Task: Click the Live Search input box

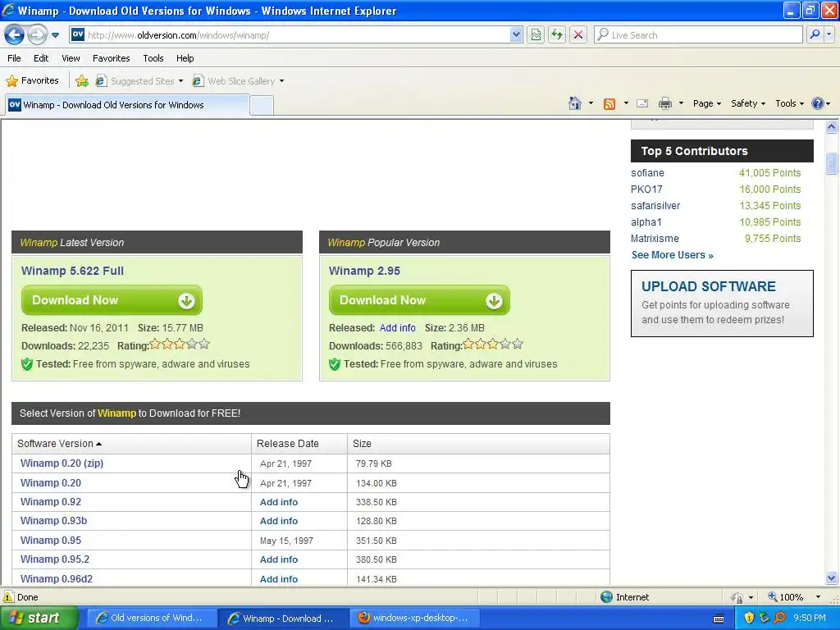Action: (699, 35)
